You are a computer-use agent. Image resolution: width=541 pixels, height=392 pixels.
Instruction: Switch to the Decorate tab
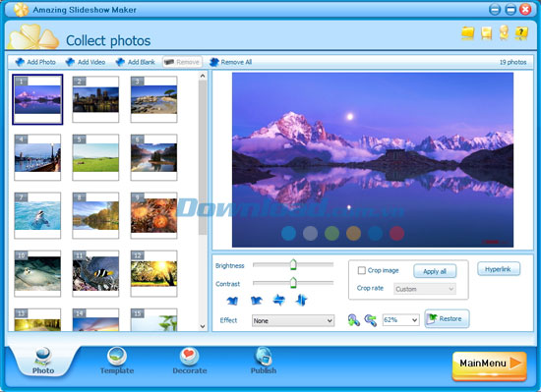tap(190, 362)
